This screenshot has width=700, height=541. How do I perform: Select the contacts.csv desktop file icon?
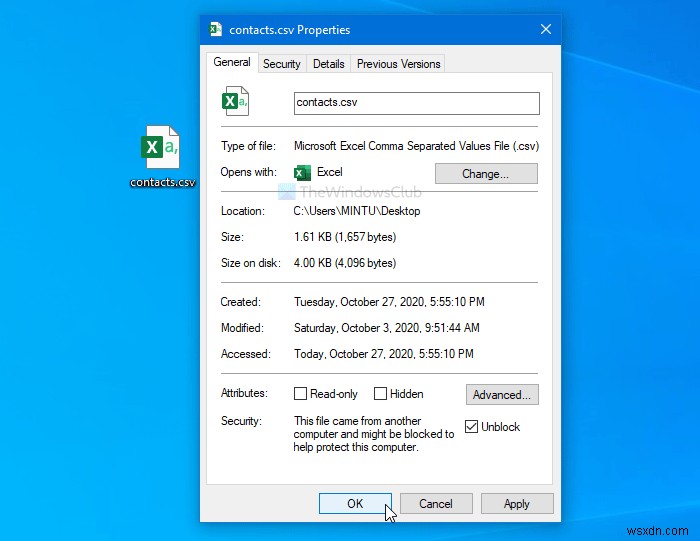pyautogui.click(x=162, y=150)
